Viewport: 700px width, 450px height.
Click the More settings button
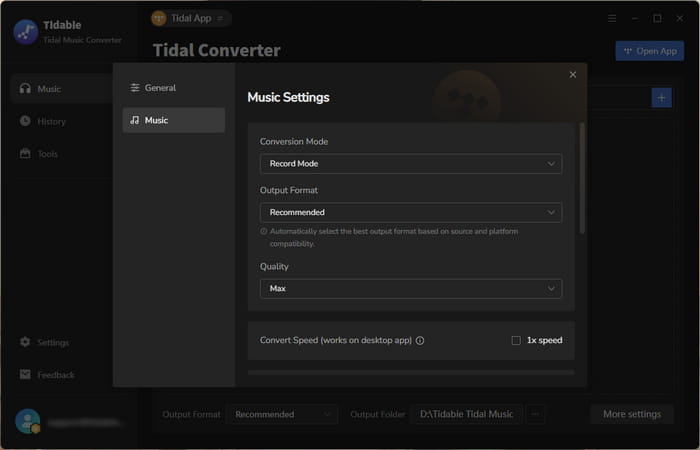click(632, 415)
